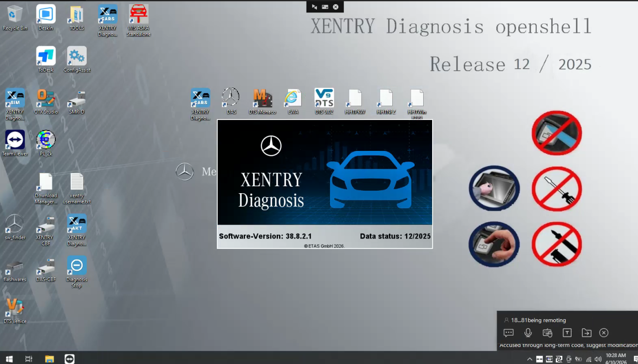Viewport: 638px width, 364px height.
Task: Click the volume speaker icon in tray
Action: [598, 359]
